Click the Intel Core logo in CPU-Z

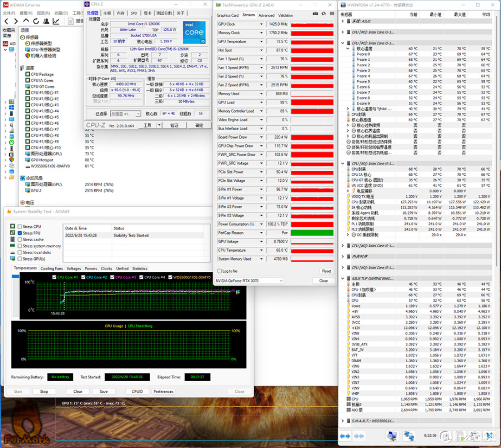194,32
